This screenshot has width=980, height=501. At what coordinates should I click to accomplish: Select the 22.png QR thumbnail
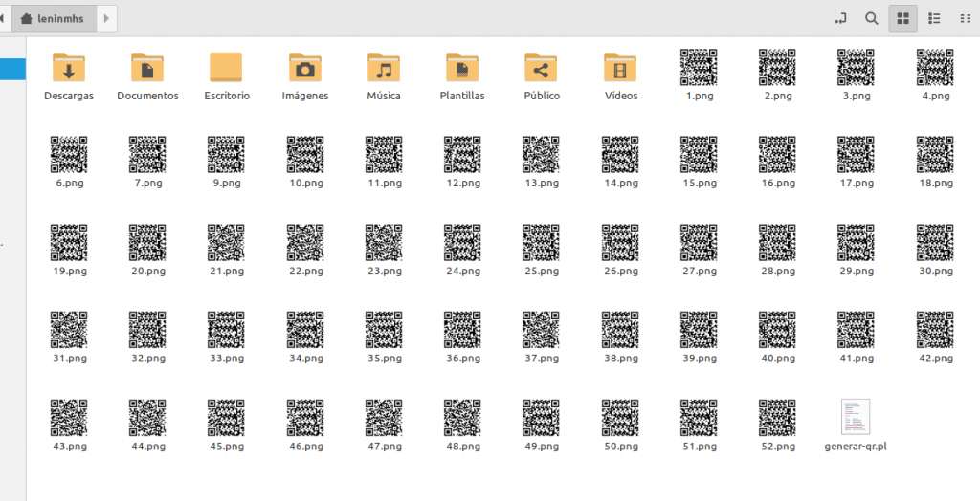305,243
